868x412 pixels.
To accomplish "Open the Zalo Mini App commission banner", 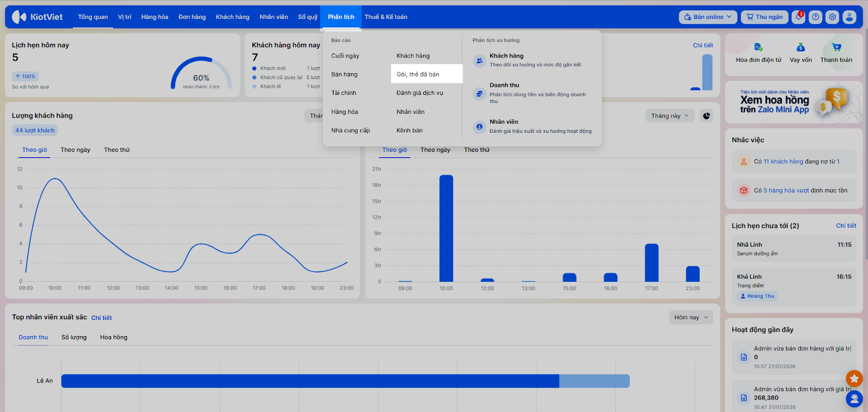I will click(793, 102).
